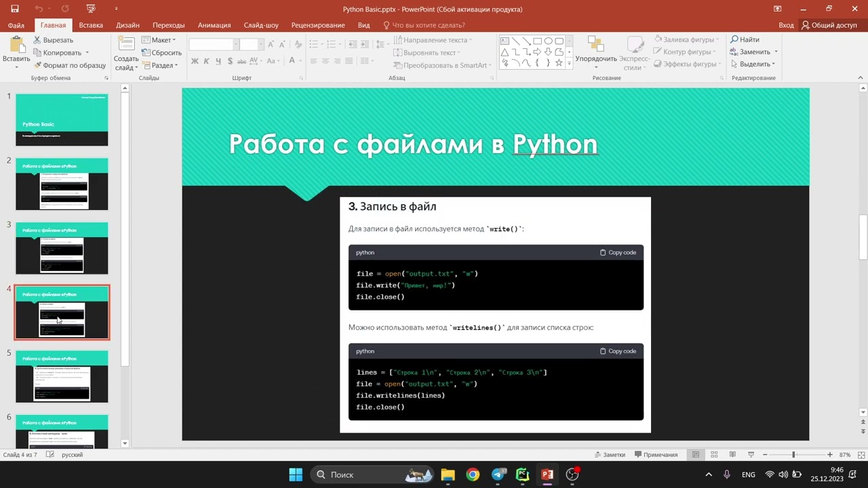The width and height of the screenshot is (868, 488).
Task: Open font name combo box dropdown
Action: click(236, 45)
